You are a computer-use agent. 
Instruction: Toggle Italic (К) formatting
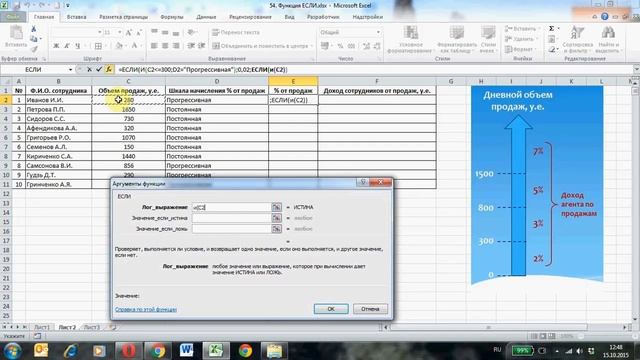pyautogui.click(x=67, y=46)
